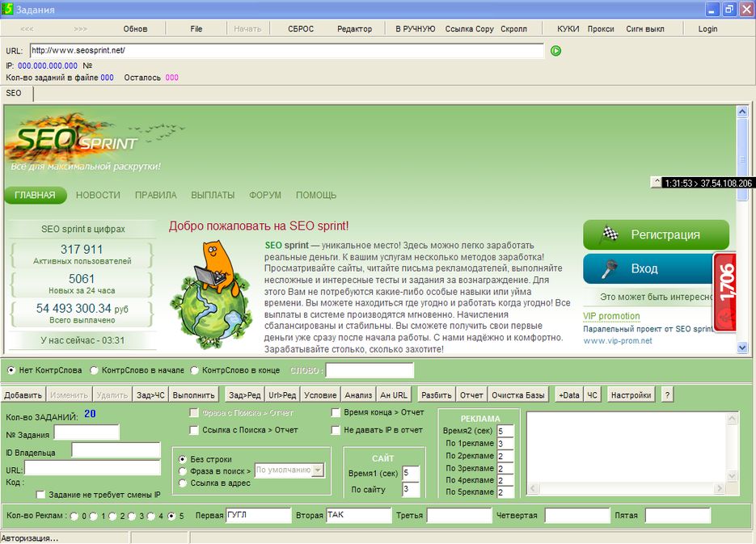Screen dimensions: 756x544
Task: Open the File menu in toolbar
Action: coord(196,28)
